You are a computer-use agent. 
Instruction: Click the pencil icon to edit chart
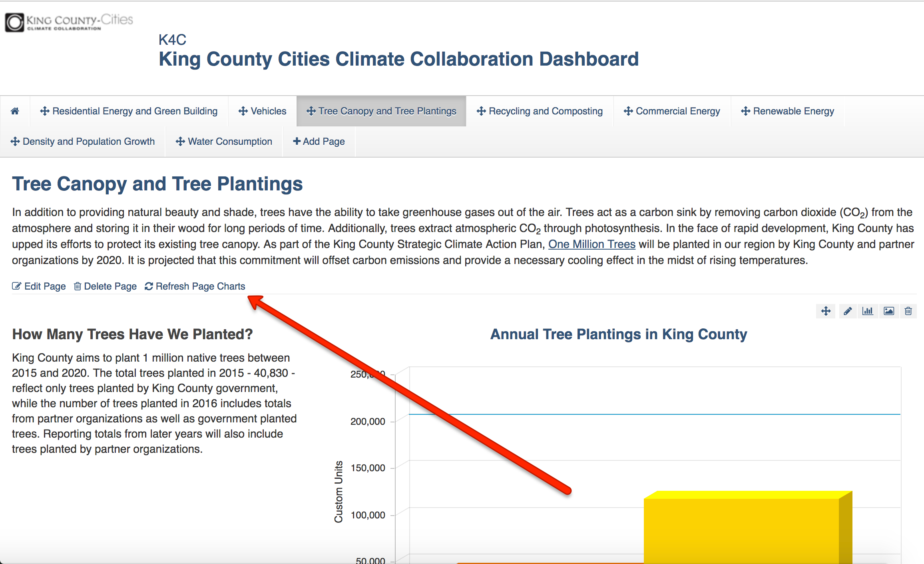click(847, 311)
